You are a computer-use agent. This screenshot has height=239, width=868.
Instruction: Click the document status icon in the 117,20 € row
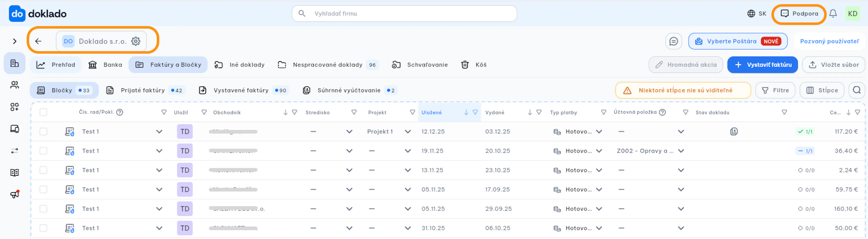point(734,132)
